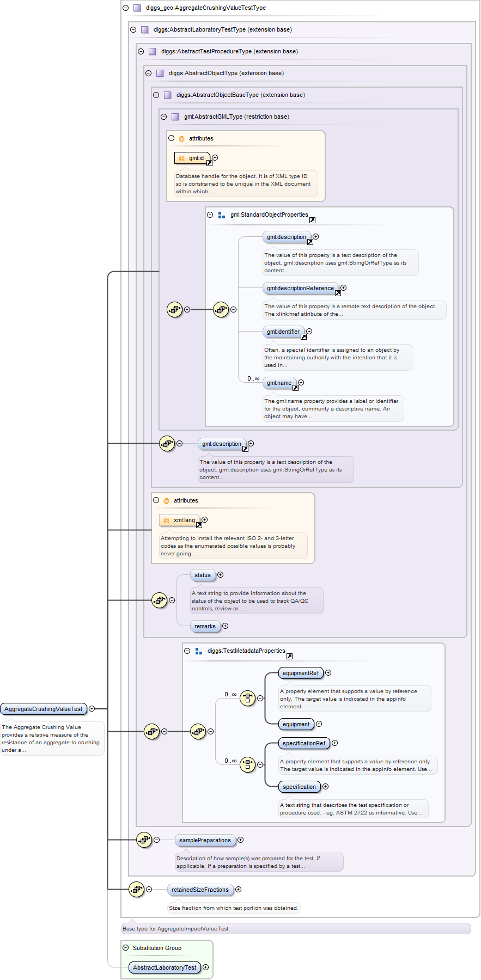Image resolution: width=481 pixels, height=980 pixels.
Task: Collapse the diggs:AbstractLaboratoryTestType section
Action: [133, 30]
